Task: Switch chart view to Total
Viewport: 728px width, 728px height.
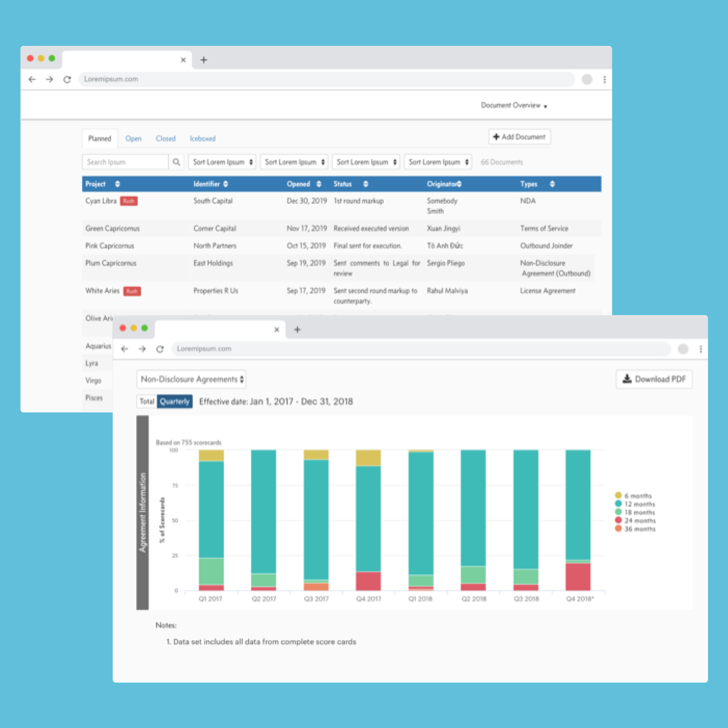Action: (x=147, y=401)
